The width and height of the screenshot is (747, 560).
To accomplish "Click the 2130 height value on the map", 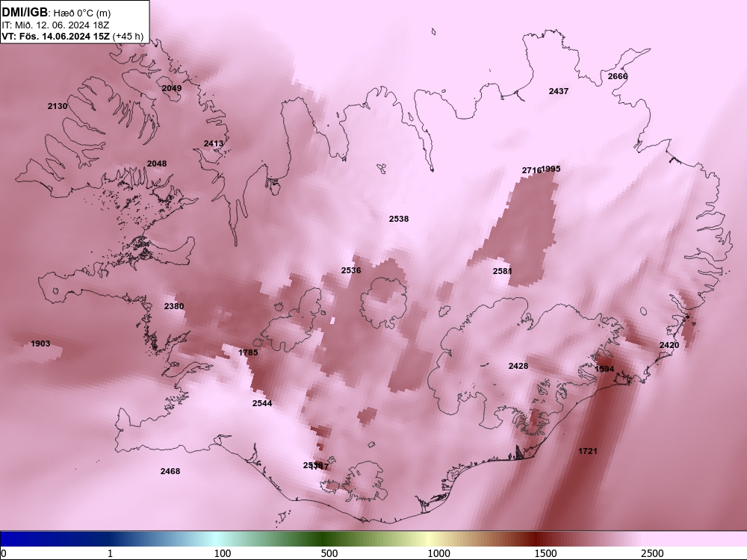I will (x=58, y=106).
